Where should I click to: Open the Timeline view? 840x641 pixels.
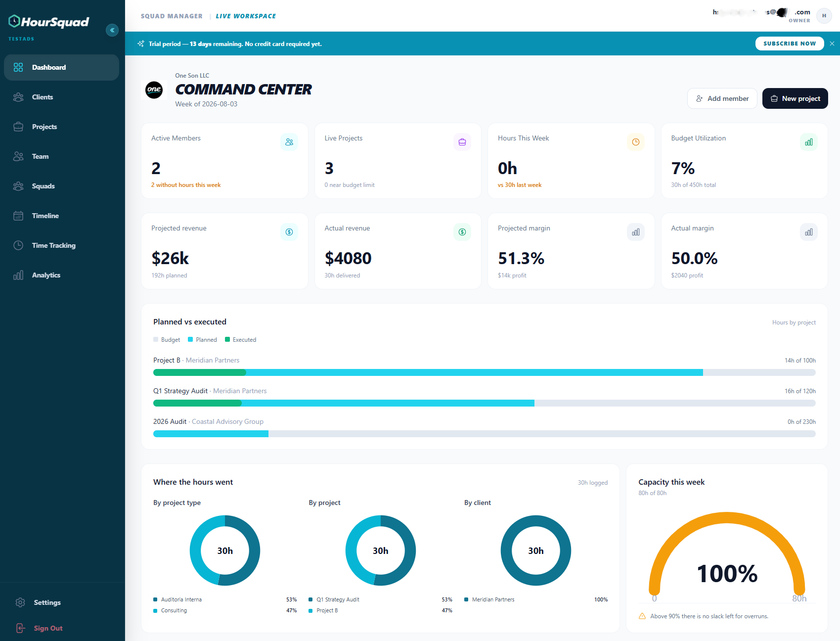(61, 216)
